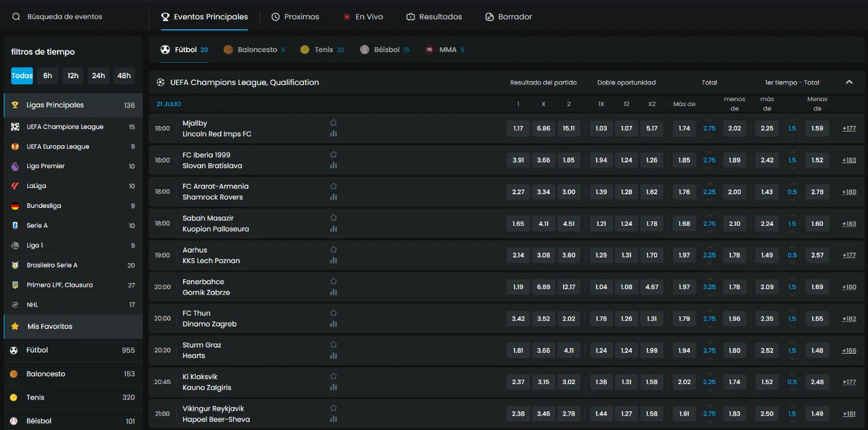The image size is (868, 430).
Task: Open UEFA Europa League in sidebar
Action: [x=73, y=146]
